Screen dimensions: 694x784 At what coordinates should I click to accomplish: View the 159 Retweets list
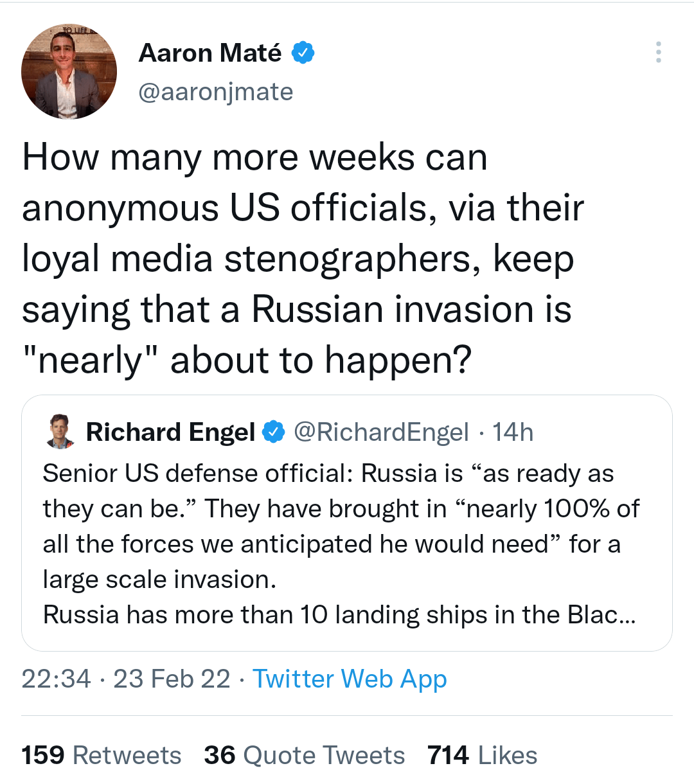pyautogui.click(x=102, y=755)
